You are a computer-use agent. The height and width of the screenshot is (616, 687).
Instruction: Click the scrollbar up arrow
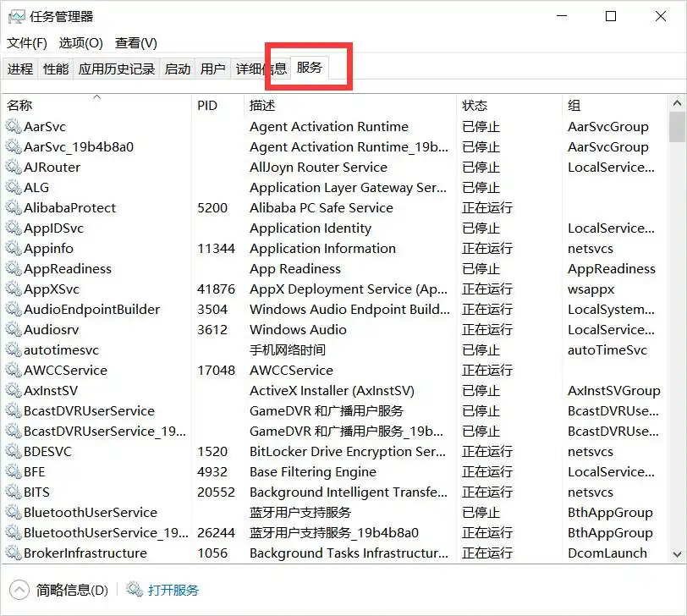click(677, 103)
